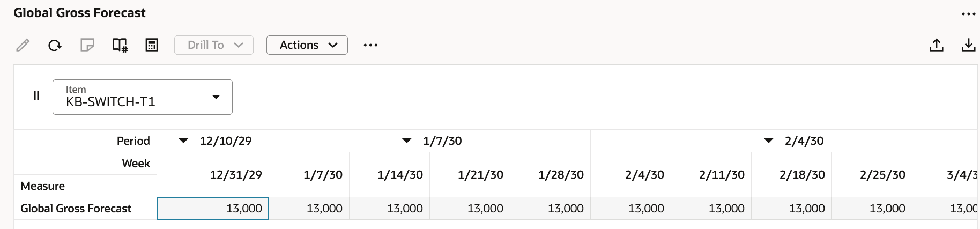The width and height of the screenshot is (980, 229).
Task: Select the 1/21/30 forecast value cell
Action: coord(470,209)
